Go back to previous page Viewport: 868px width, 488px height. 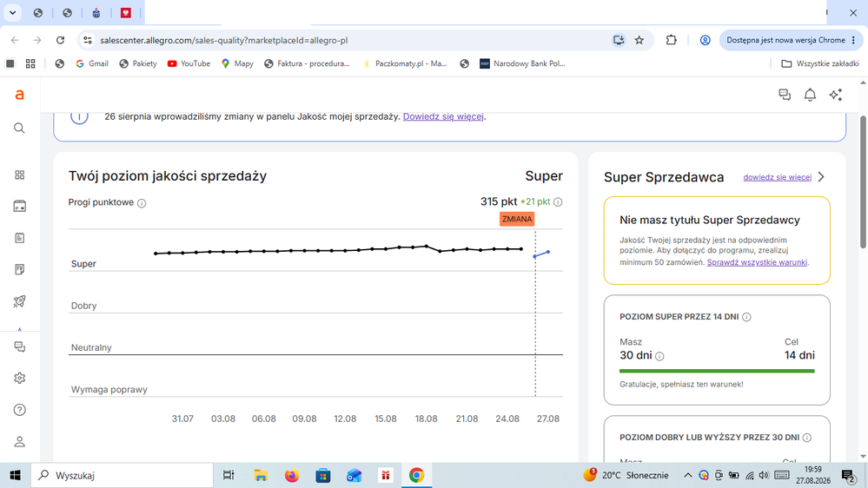[15, 40]
